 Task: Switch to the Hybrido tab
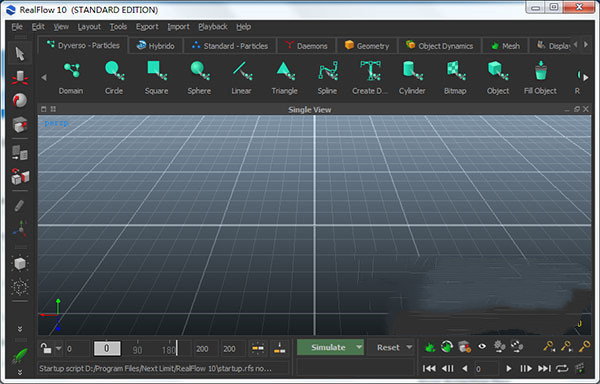click(155, 46)
